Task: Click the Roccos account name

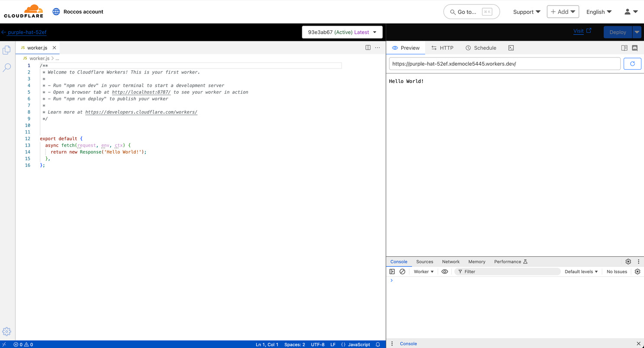Action: pos(84,12)
